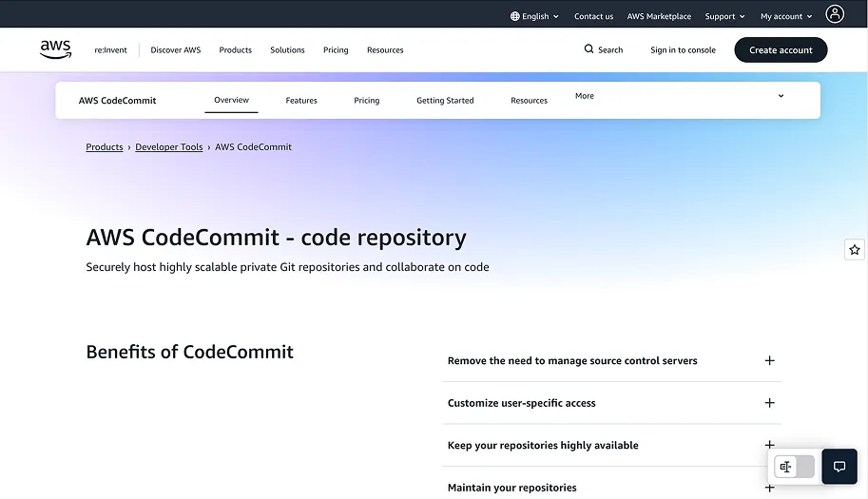Open the My account dropdown

pyautogui.click(x=786, y=16)
